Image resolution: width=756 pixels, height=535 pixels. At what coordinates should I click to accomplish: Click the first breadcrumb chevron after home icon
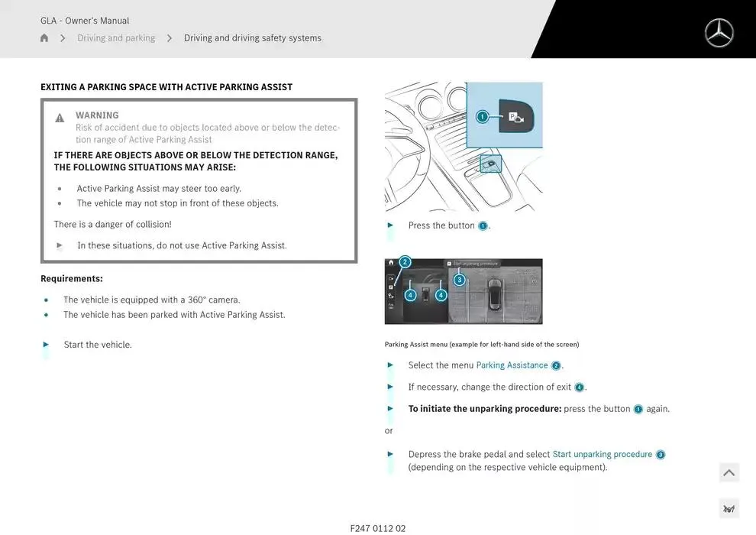[x=63, y=38]
